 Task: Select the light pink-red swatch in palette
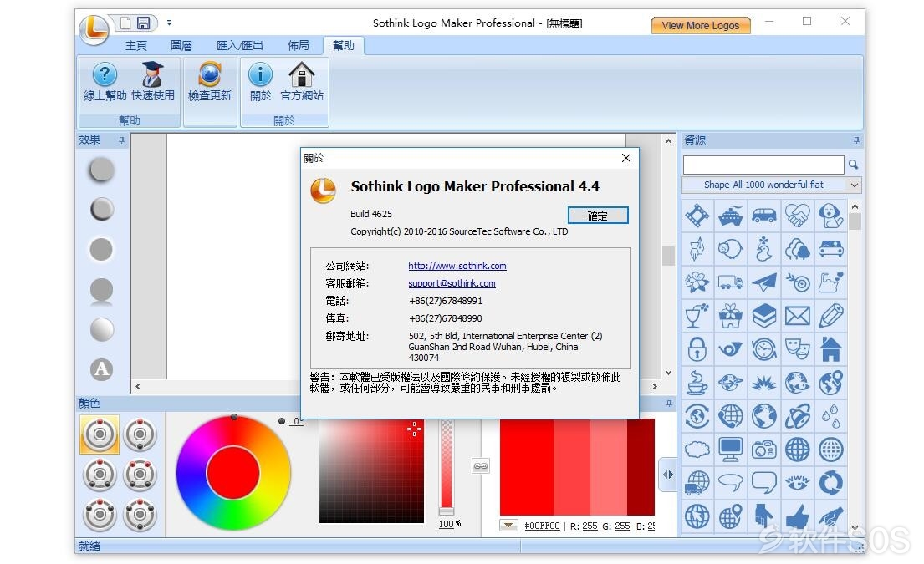pos(609,467)
